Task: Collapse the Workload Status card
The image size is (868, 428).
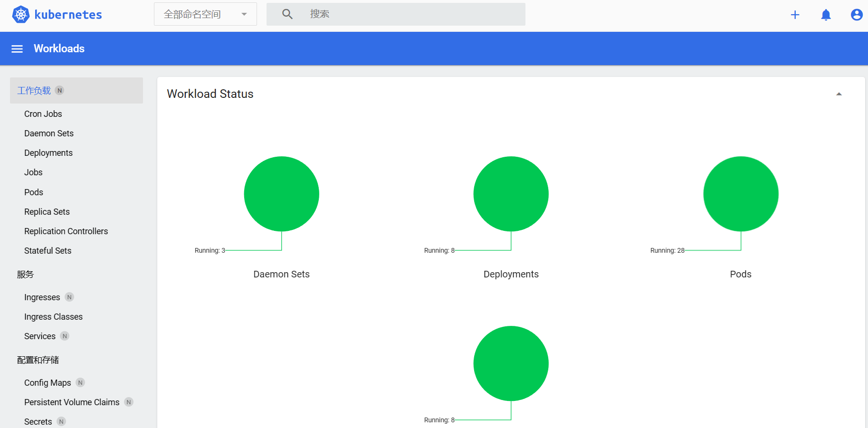Action: (839, 94)
